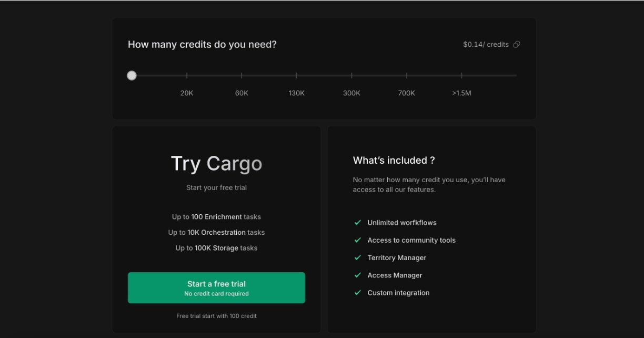Pick the 300K credits tick mark
The height and width of the screenshot is (338, 644).
[x=351, y=76]
